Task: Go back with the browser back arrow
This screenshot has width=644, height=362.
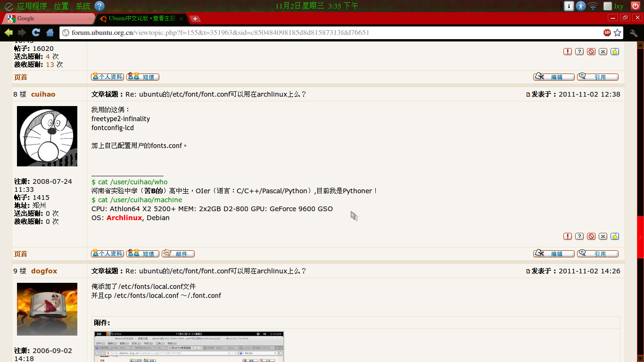Action: [8, 33]
